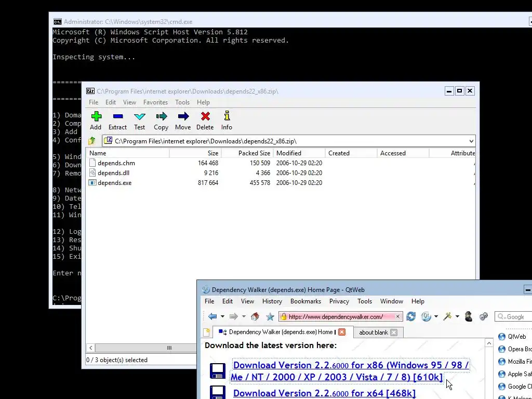The image size is (532, 399).
Task: Open the 7-Zip Favorites menu
Action: [155, 102]
